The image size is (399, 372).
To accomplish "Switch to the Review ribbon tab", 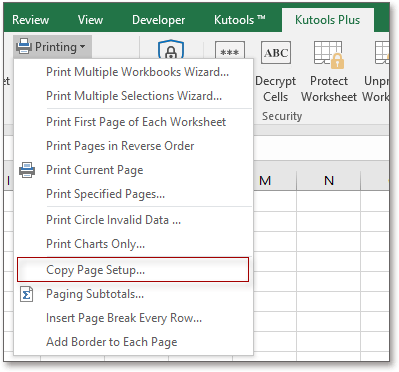I will click(x=31, y=20).
